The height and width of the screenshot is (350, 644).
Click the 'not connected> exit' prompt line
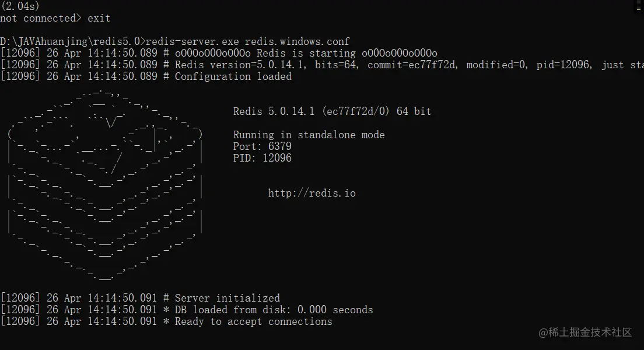(55, 18)
